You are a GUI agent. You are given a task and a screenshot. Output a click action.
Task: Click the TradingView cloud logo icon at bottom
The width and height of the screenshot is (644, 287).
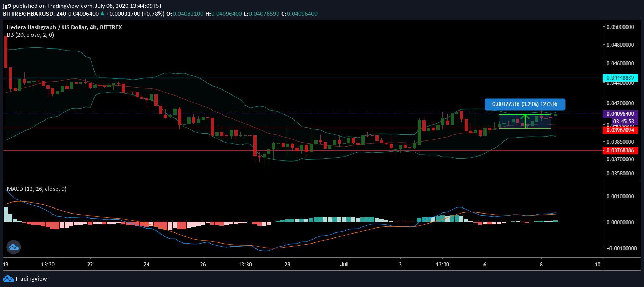coord(9,278)
